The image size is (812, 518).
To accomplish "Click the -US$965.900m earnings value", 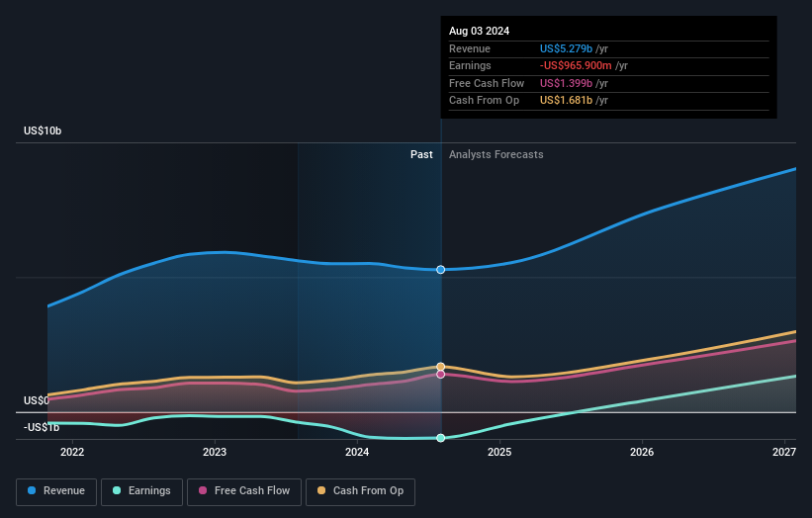I will point(576,65).
